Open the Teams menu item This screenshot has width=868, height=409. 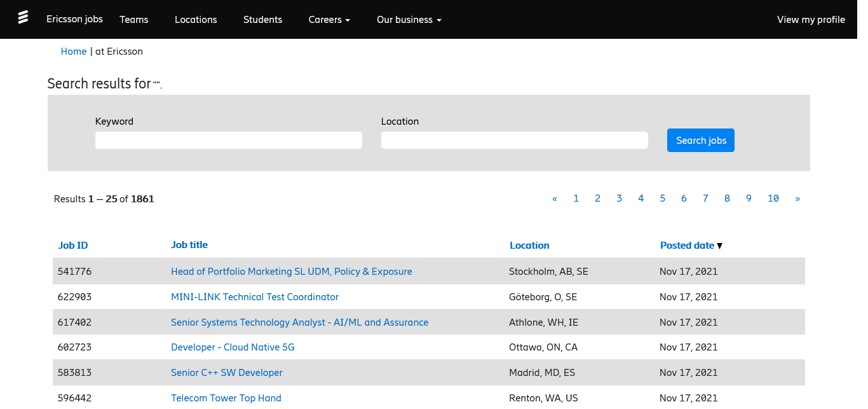click(134, 20)
